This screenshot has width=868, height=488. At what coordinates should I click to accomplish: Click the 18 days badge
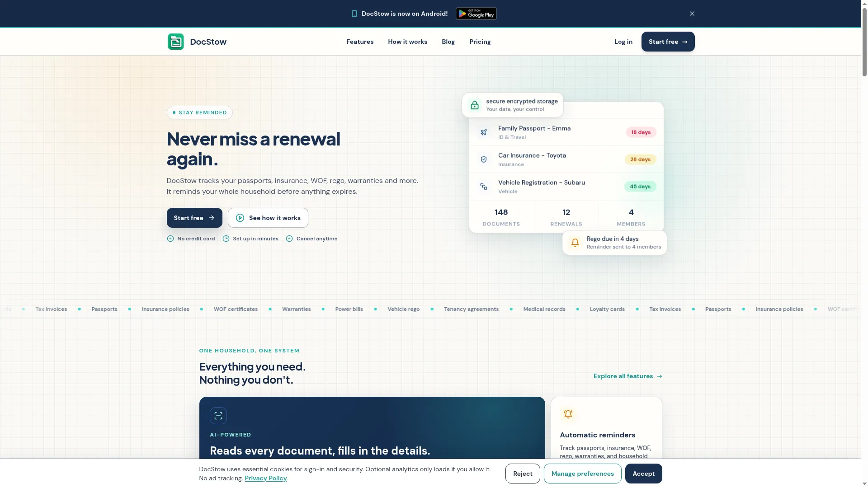tap(641, 132)
